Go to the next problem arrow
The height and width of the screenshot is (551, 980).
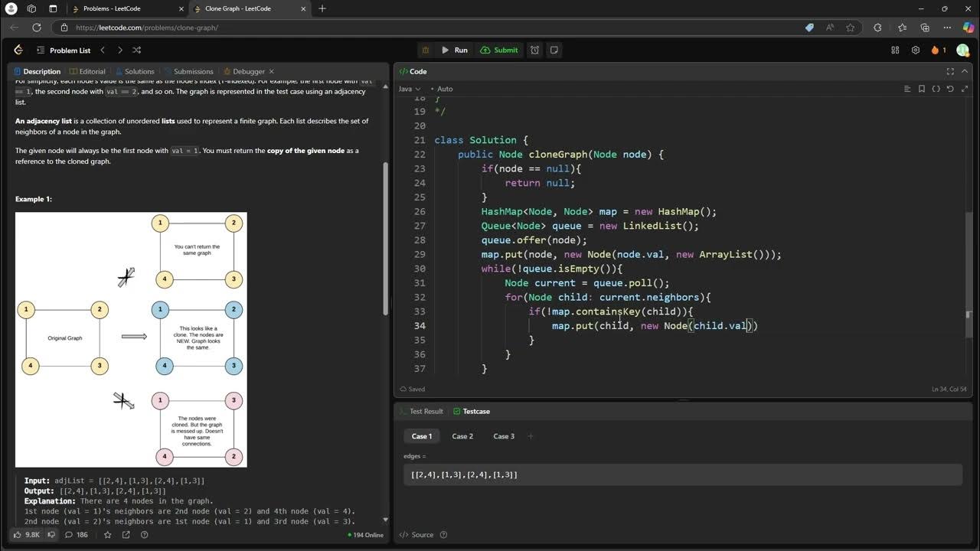[119, 51]
